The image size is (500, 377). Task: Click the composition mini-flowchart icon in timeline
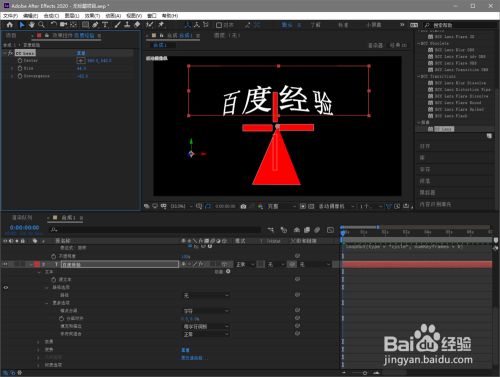click(x=271, y=230)
